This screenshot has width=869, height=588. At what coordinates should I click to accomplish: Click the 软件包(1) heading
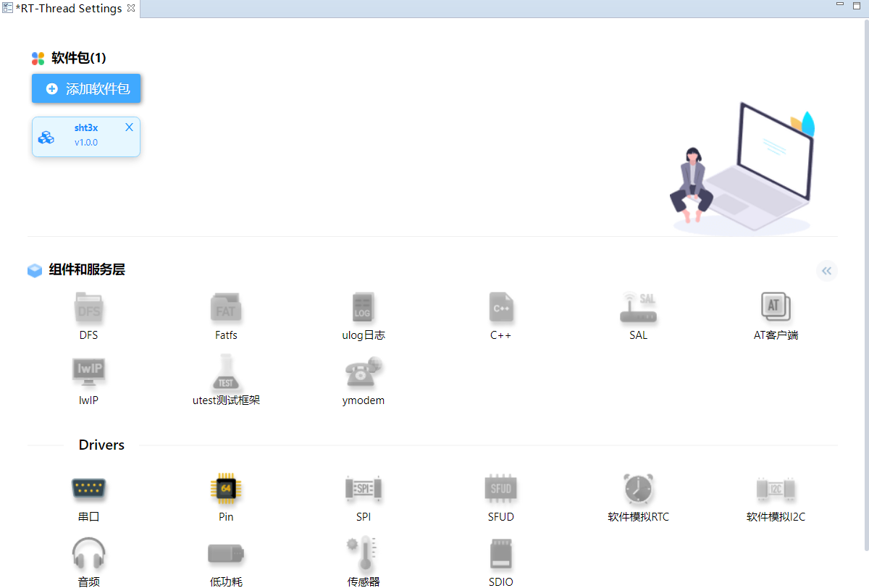click(x=79, y=58)
